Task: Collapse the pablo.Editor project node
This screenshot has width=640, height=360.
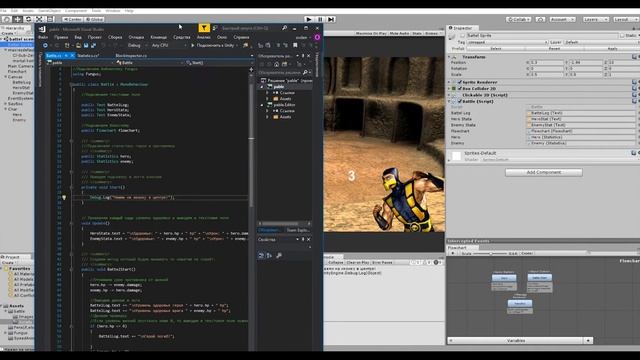Action: [262, 105]
